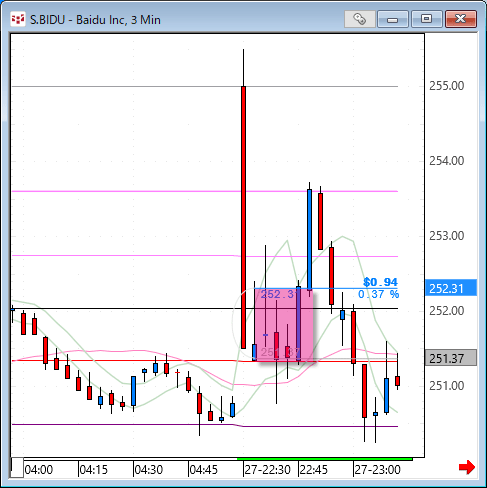Viewport: 487px width, 488px height.
Task: Click the 04:45 time axis label
Action: click(204, 470)
